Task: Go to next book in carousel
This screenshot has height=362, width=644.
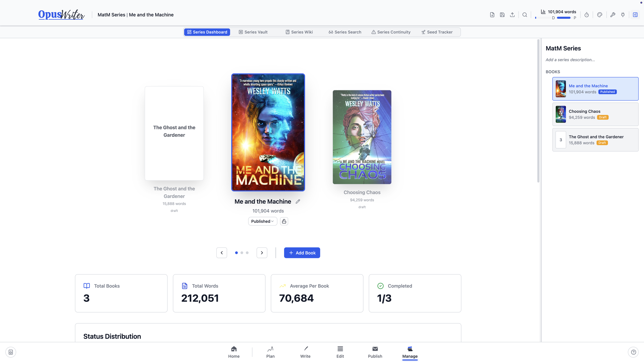Action: 262,253
